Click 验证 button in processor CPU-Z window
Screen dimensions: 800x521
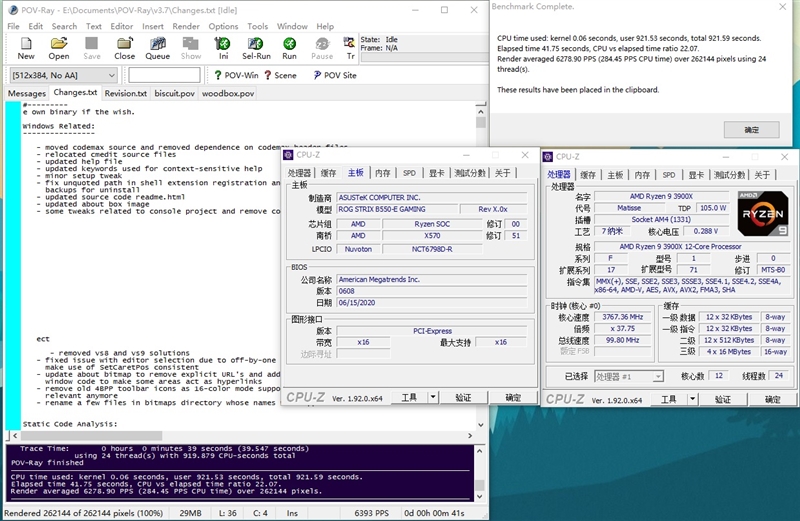coord(723,399)
